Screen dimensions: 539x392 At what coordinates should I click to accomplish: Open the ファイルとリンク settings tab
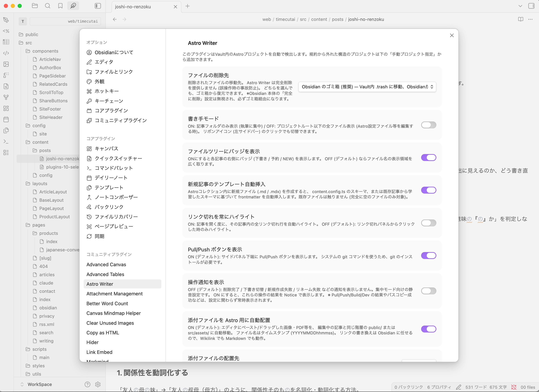pos(122,72)
